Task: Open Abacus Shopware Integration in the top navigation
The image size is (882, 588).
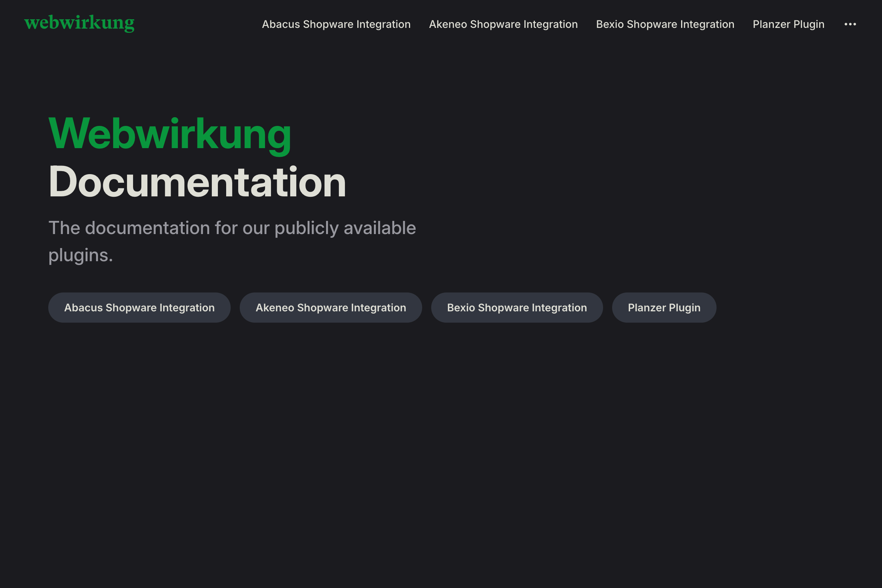Action: tap(336, 24)
